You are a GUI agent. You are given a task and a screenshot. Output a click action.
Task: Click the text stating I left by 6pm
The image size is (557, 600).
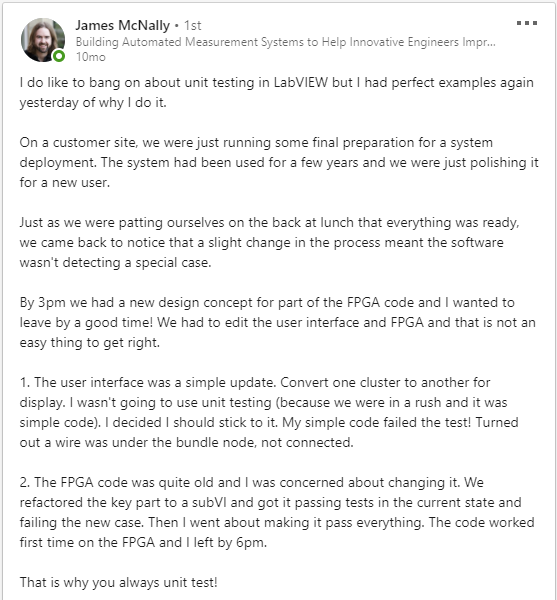222,542
